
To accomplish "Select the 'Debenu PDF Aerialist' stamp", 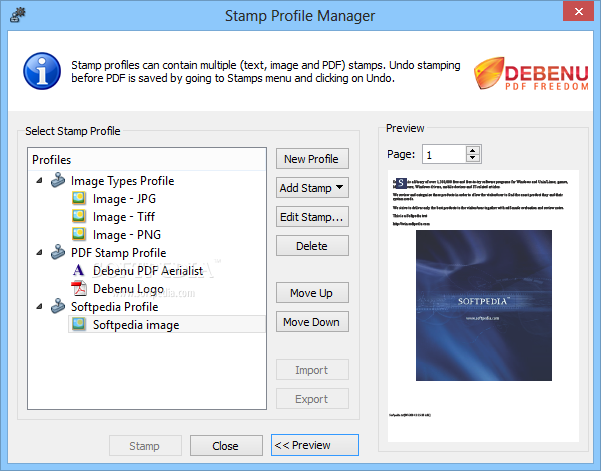I will [148, 271].
